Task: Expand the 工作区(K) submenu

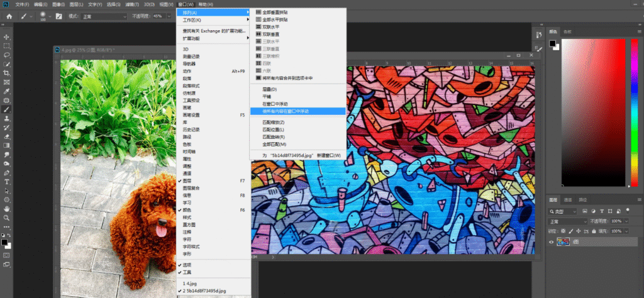Action: pyautogui.click(x=214, y=19)
